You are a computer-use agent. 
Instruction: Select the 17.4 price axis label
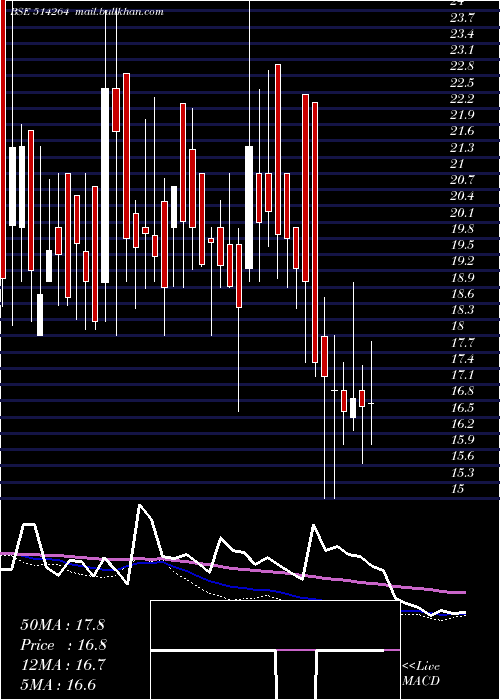(462, 358)
